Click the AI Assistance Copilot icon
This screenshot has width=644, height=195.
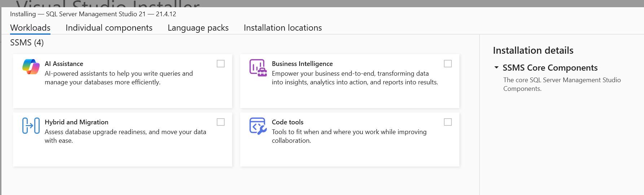pos(31,67)
